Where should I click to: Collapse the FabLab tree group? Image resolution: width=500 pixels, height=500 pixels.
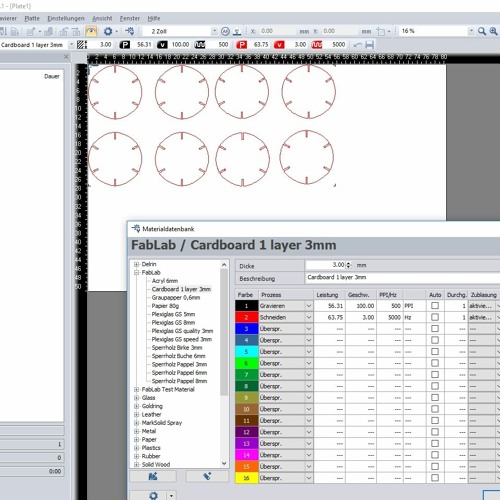[x=137, y=272]
